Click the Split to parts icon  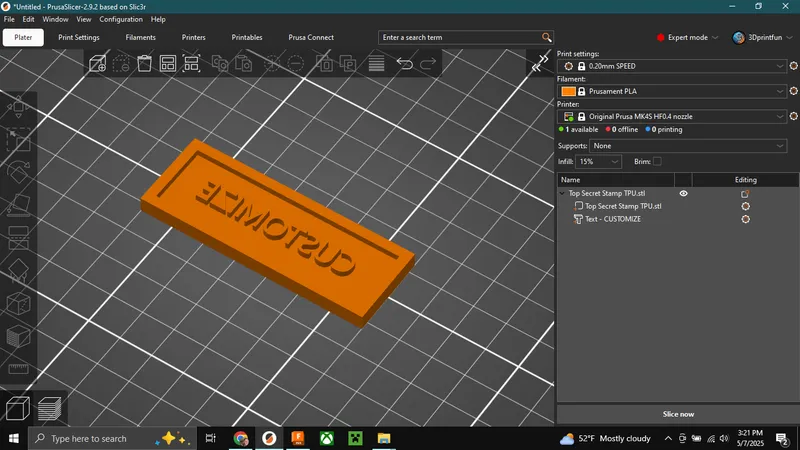(x=348, y=64)
